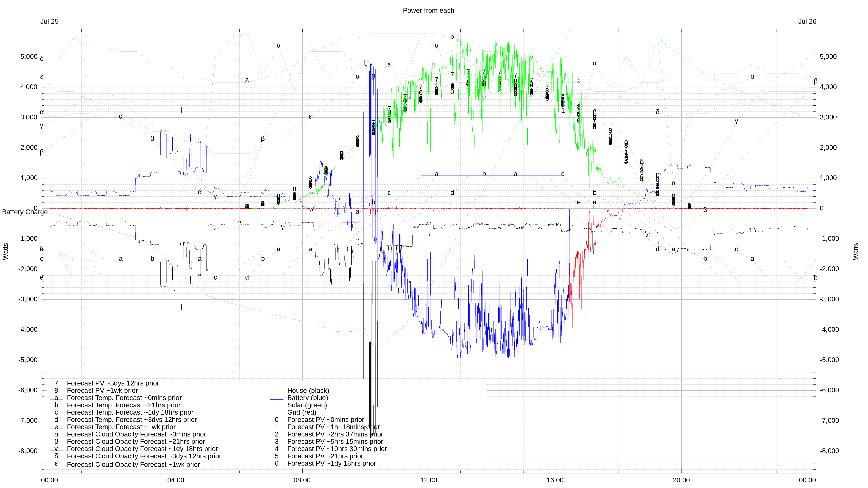Select legend entry "House (black)"

(x=308, y=390)
